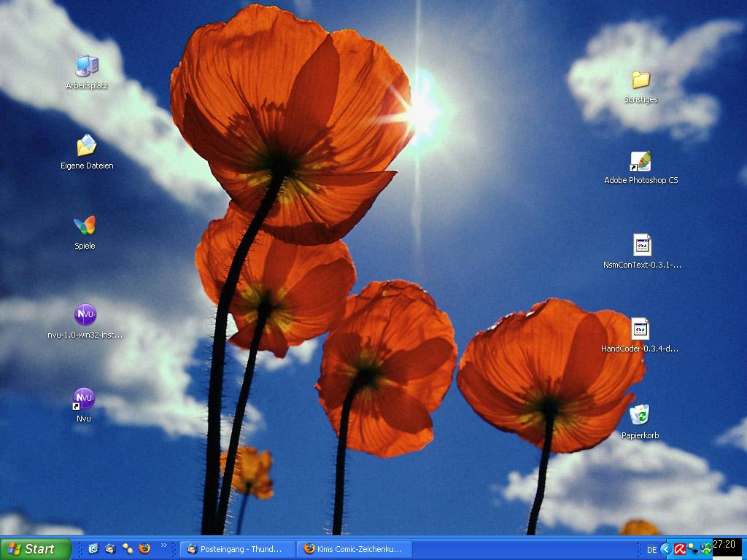Open the Eigene Dateien folder icon
The height and width of the screenshot is (560, 747).
pyautogui.click(x=87, y=147)
